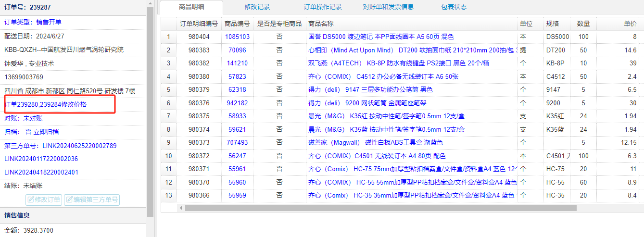Open product number 707493
Viewport: 644px width, 237px height.
point(237,143)
